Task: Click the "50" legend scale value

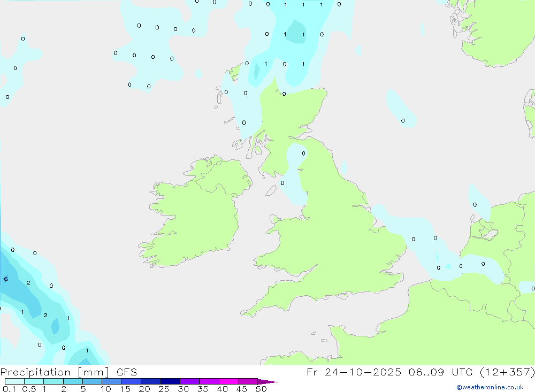Action: point(261,389)
